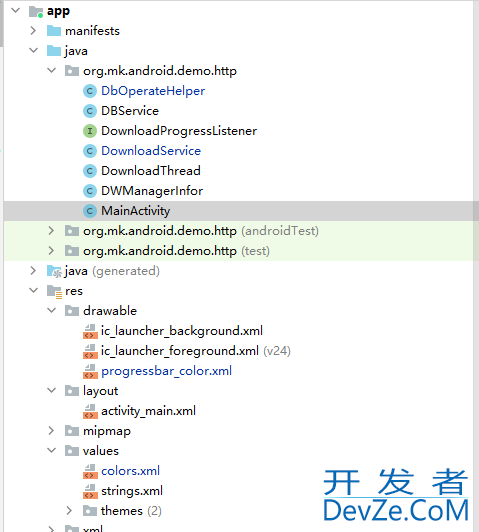479x532 pixels.
Task: Click the MainActivity class icon
Action: click(90, 211)
